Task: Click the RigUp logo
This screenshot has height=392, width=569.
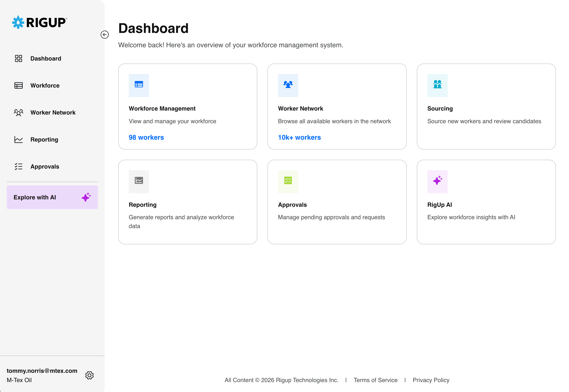Action: pyautogui.click(x=39, y=22)
